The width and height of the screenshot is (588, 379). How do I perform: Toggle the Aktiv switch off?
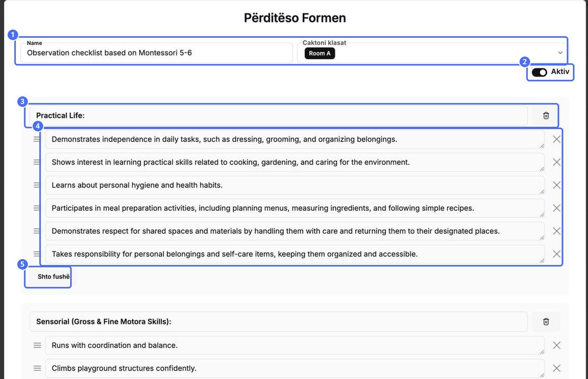tap(539, 72)
